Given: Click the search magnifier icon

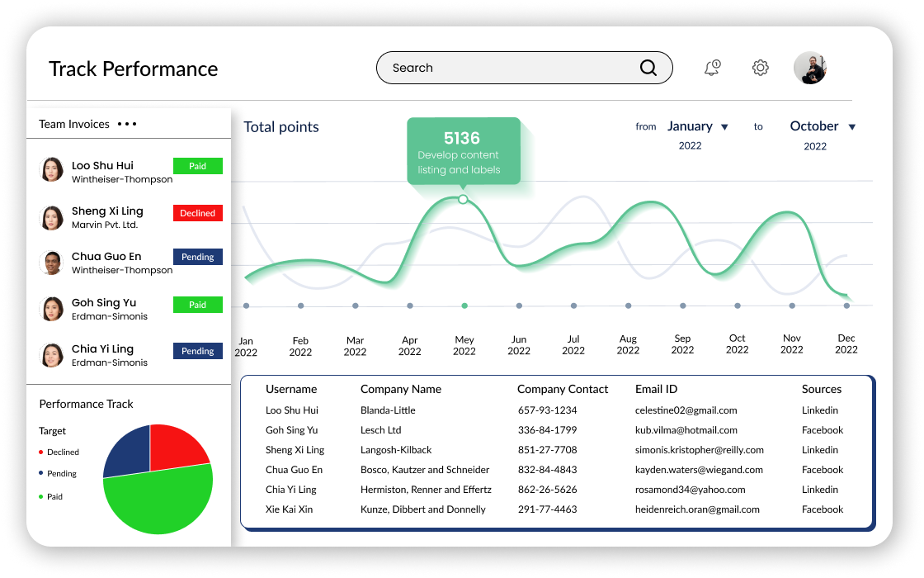Looking at the screenshot, I should click(x=648, y=68).
